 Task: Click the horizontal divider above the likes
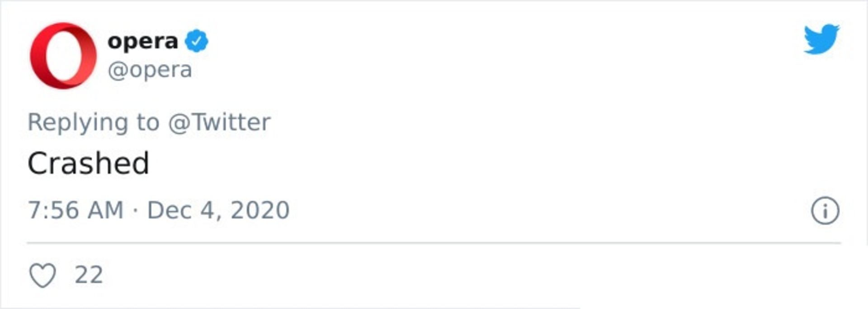[x=433, y=243]
